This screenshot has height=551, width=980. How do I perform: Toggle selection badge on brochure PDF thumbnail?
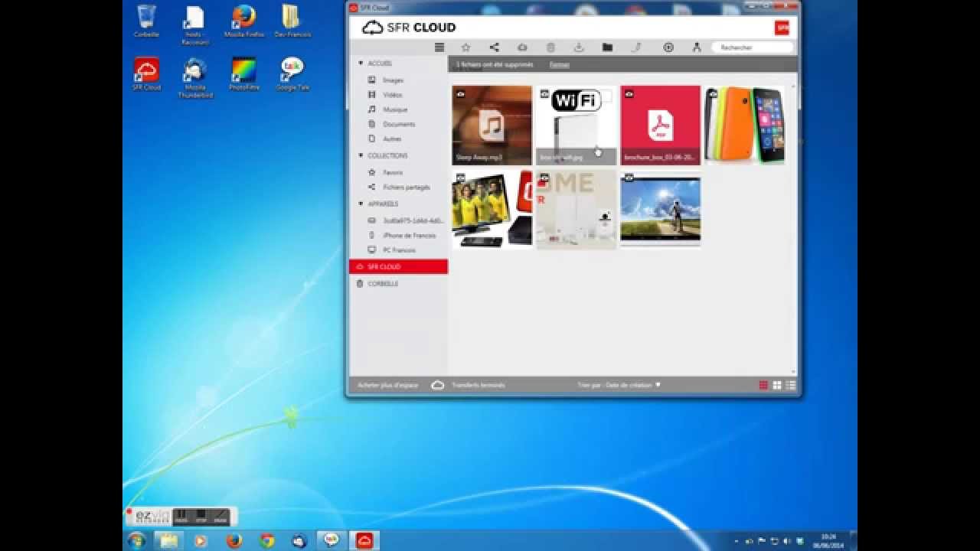[629, 94]
